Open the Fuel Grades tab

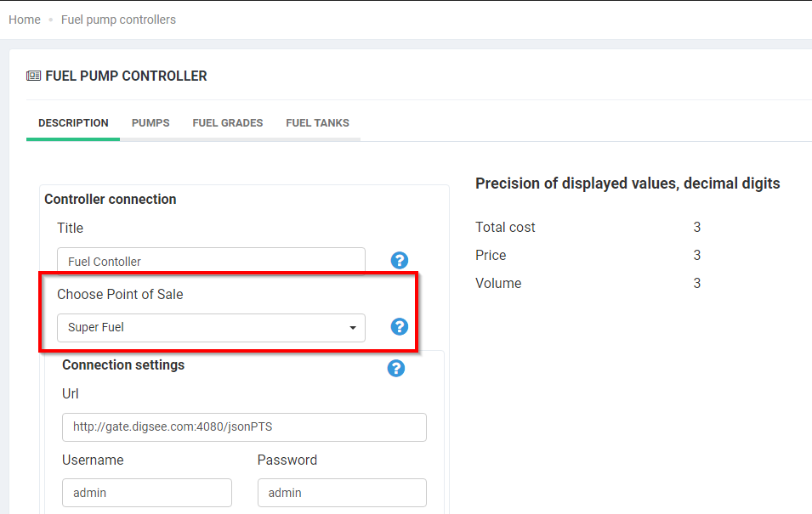[227, 123]
